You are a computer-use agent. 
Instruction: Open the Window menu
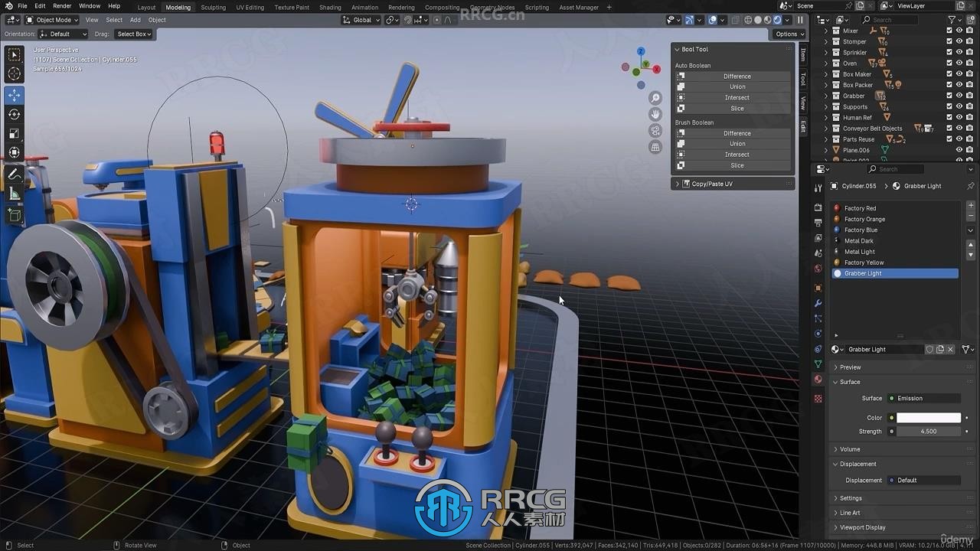click(x=90, y=6)
